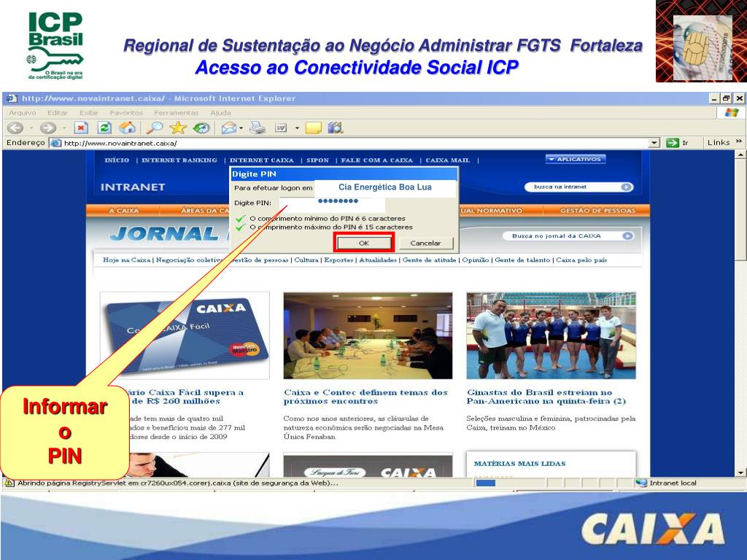Click the Digite PIN password field

pos(332,203)
